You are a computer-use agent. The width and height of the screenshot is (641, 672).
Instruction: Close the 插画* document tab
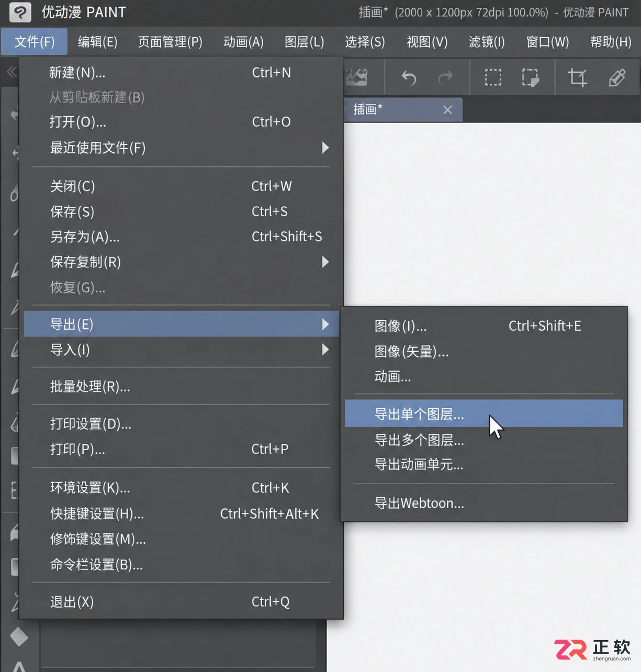coord(447,110)
